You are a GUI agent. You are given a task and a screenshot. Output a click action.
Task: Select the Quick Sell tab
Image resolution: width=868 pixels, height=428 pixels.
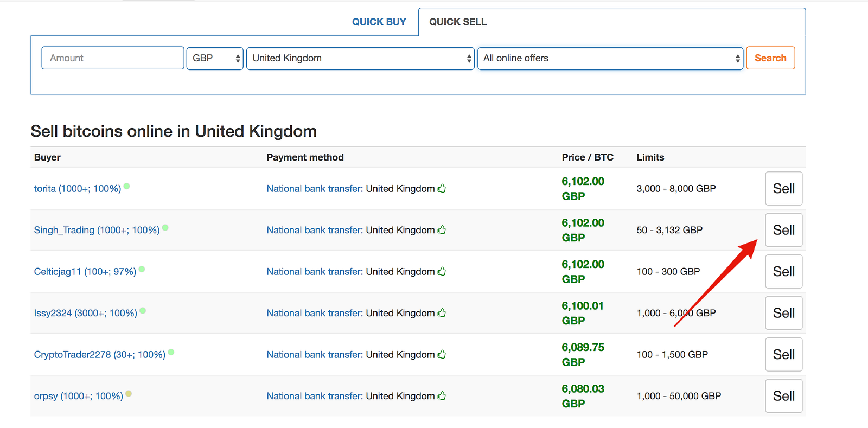point(458,22)
